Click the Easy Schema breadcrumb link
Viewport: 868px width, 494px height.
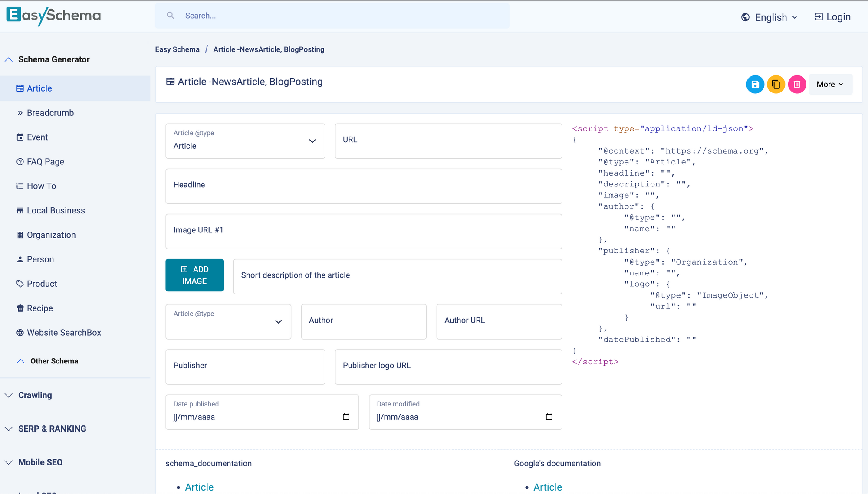[x=177, y=49]
